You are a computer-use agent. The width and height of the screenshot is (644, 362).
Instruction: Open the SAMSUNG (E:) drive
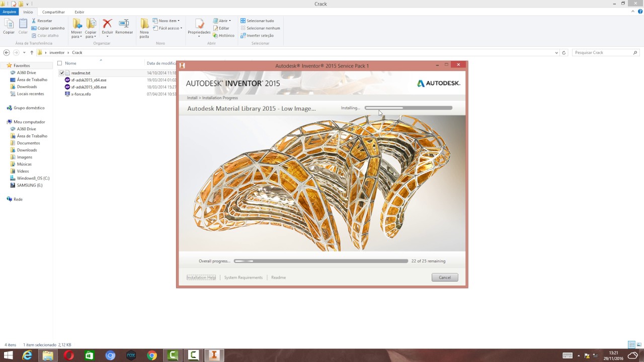point(30,186)
